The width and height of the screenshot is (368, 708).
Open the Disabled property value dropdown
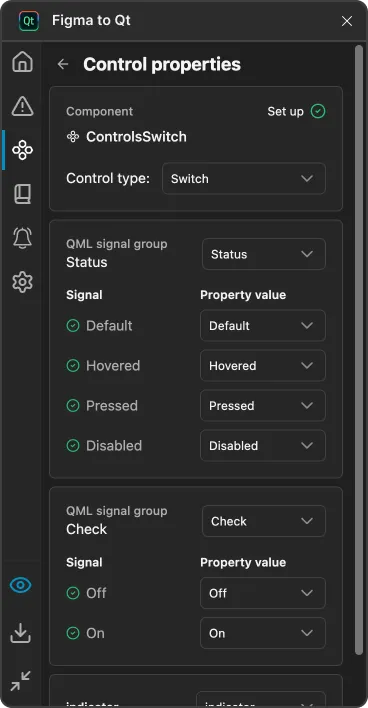(263, 446)
